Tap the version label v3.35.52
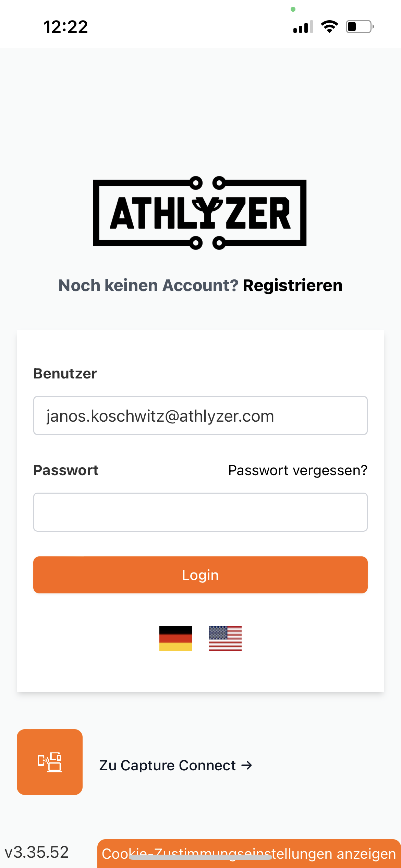This screenshot has width=401, height=868. coord(37,852)
